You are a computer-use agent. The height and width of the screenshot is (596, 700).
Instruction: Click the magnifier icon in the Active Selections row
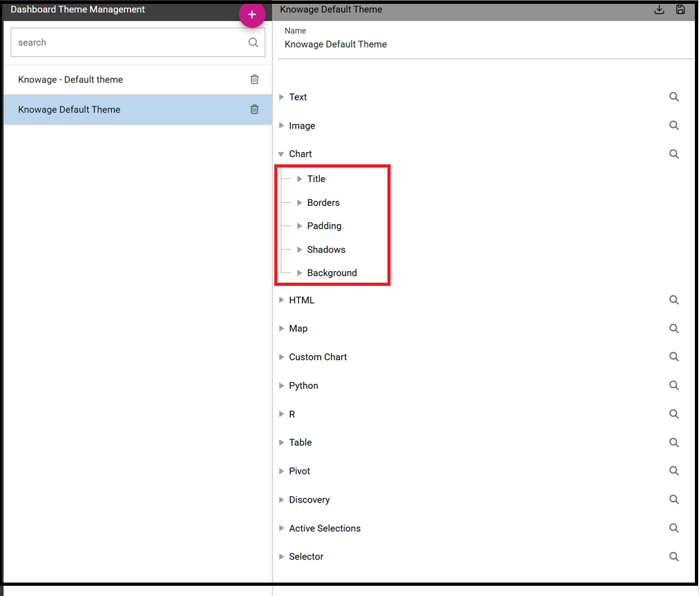(674, 528)
